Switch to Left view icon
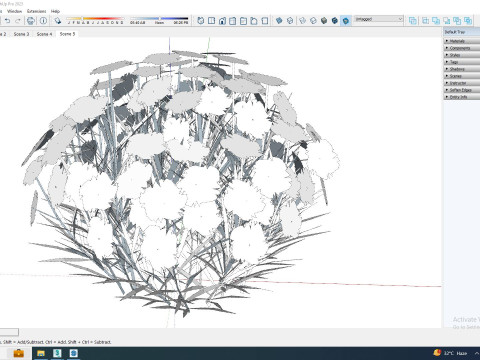The height and width of the screenshot is (360, 480). pos(254,21)
